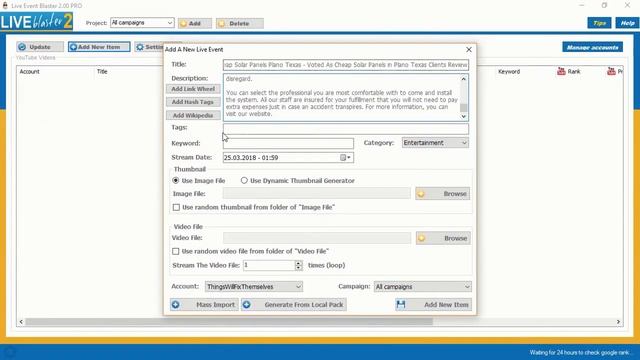Click the Image File path field
This screenshot has height=360, width=640.
317,194
